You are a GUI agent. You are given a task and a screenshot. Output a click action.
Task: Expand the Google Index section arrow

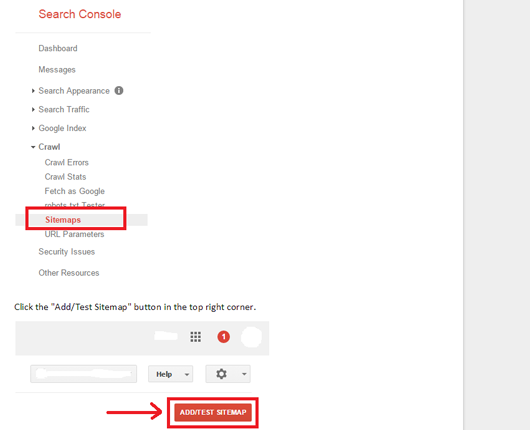33,128
